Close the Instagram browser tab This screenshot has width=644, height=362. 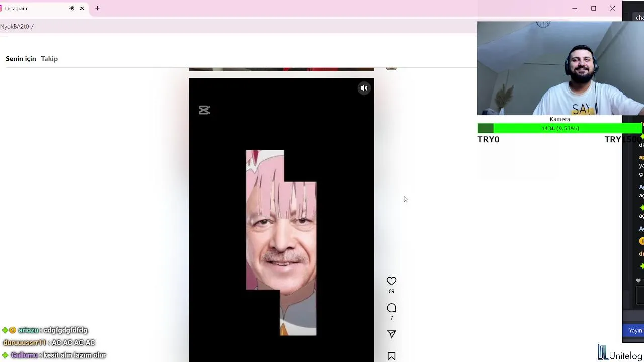pyautogui.click(x=82, y=8)
